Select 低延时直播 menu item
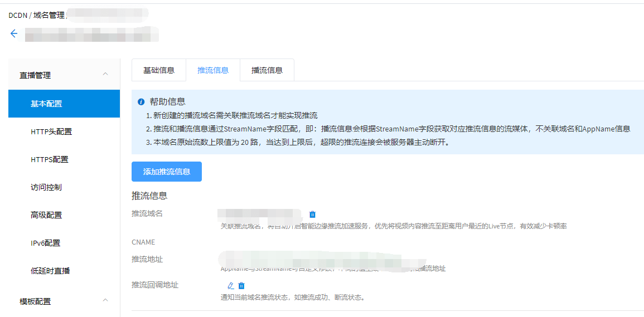644x317 pixels. 50,271
